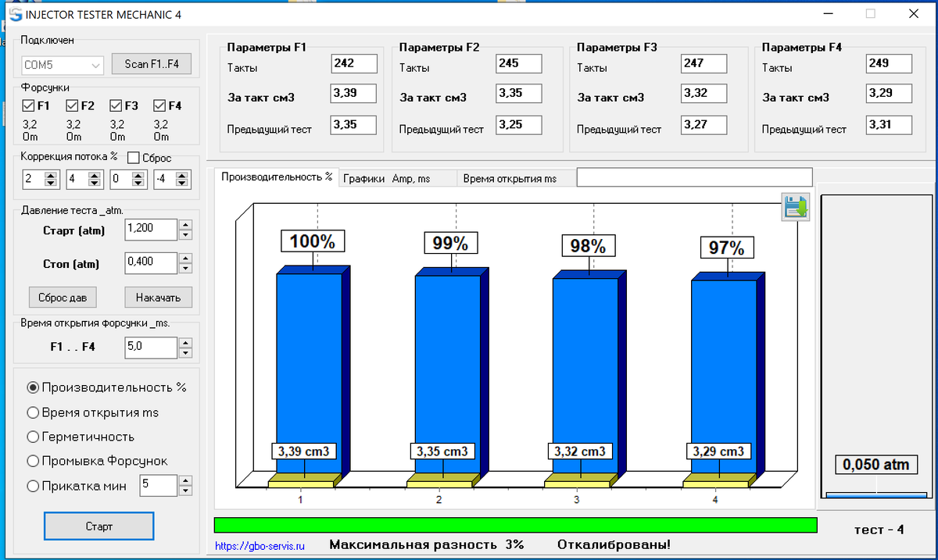Click the F1..F4 opening time spinner arrows
This screenshot has width=938, height=560.
(185, 348)
